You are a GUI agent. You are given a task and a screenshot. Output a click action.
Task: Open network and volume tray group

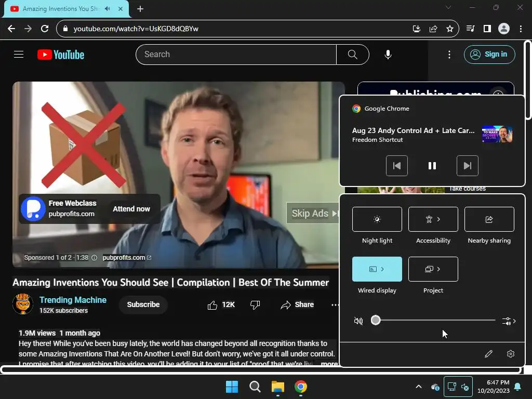[x=458, y=387]
